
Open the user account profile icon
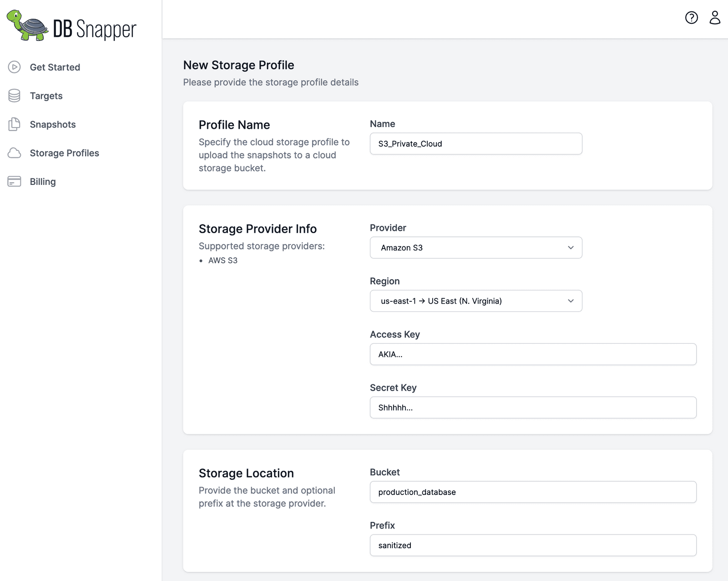(x=715, y=18)
